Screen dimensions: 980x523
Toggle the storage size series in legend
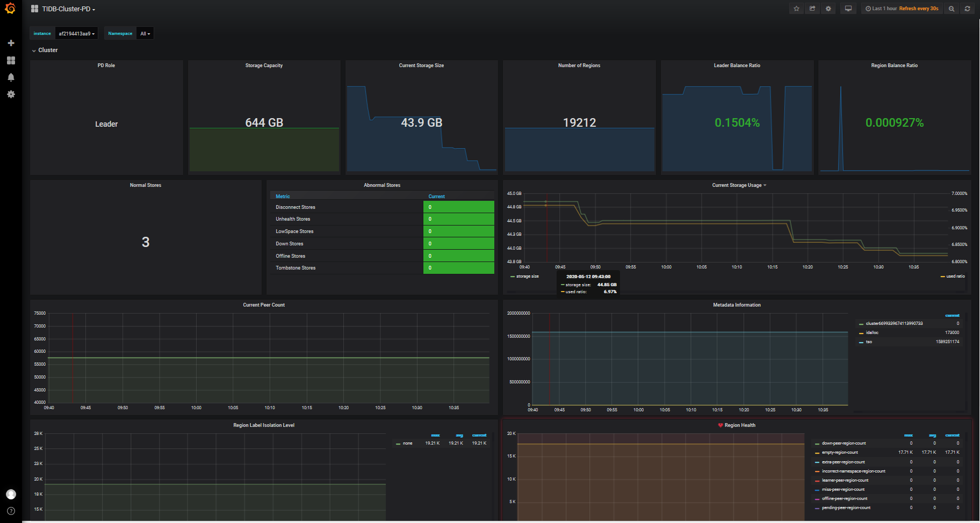[527, 277]
